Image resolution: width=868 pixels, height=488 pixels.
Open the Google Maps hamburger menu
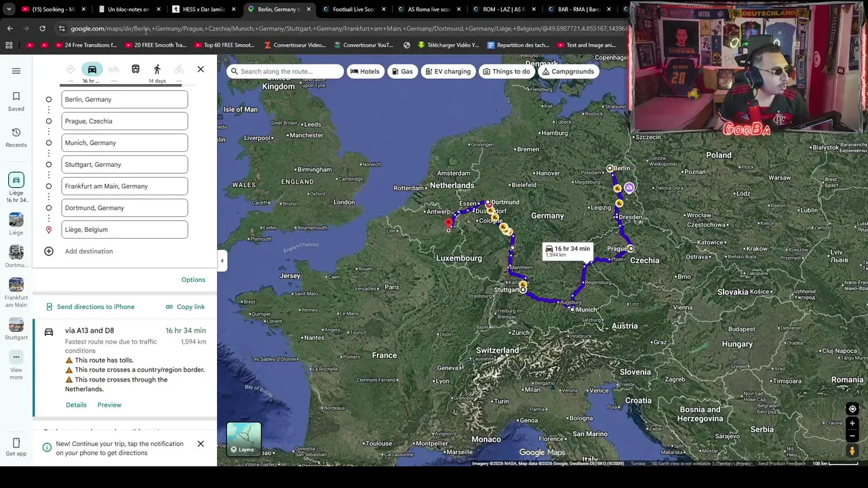pyautogui.click(x=16, y=71)
